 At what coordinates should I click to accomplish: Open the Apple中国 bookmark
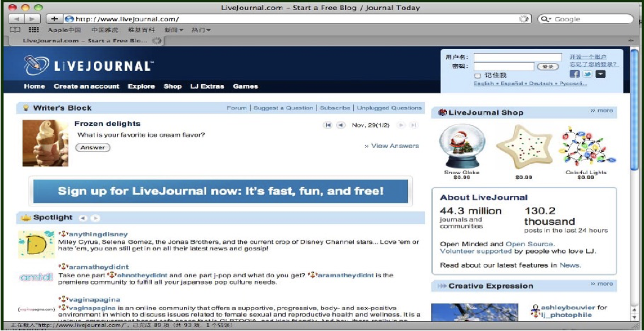64,30
